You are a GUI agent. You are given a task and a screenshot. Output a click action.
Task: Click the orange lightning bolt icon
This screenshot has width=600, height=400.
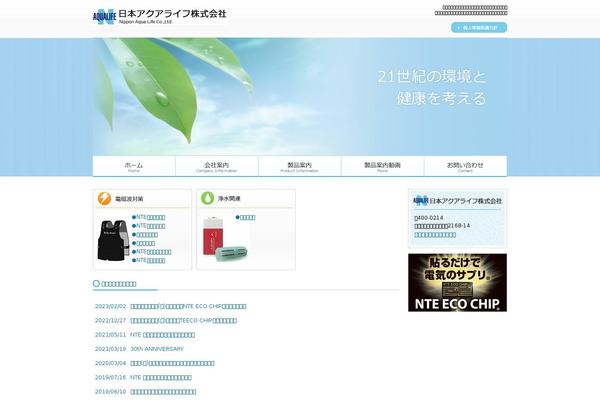[104, 199]
